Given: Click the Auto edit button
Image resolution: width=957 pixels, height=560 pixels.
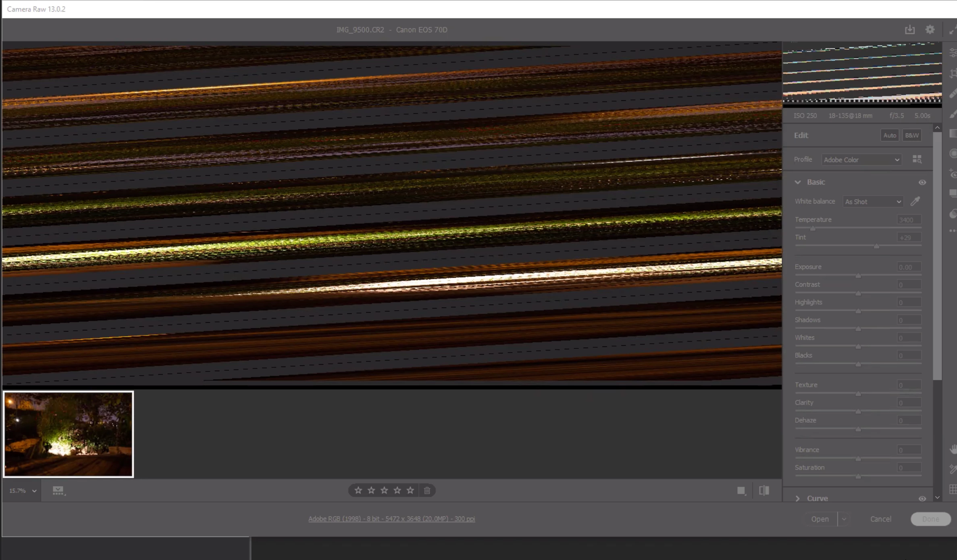Looking at the screenshot, I should tap(889, 135).
